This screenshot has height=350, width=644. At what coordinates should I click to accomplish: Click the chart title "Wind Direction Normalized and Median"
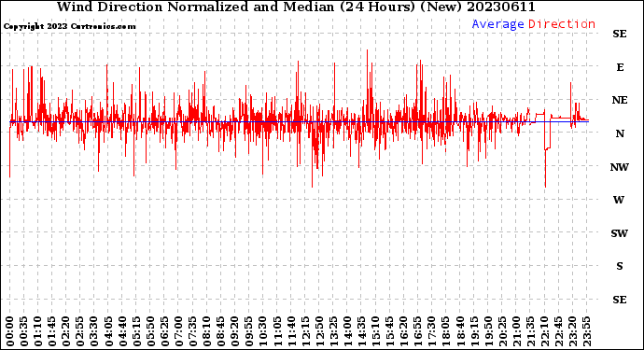(x=195, y=7)
